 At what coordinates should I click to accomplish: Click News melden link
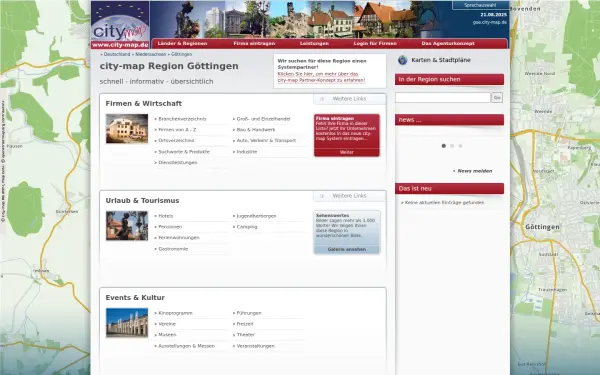474,171
